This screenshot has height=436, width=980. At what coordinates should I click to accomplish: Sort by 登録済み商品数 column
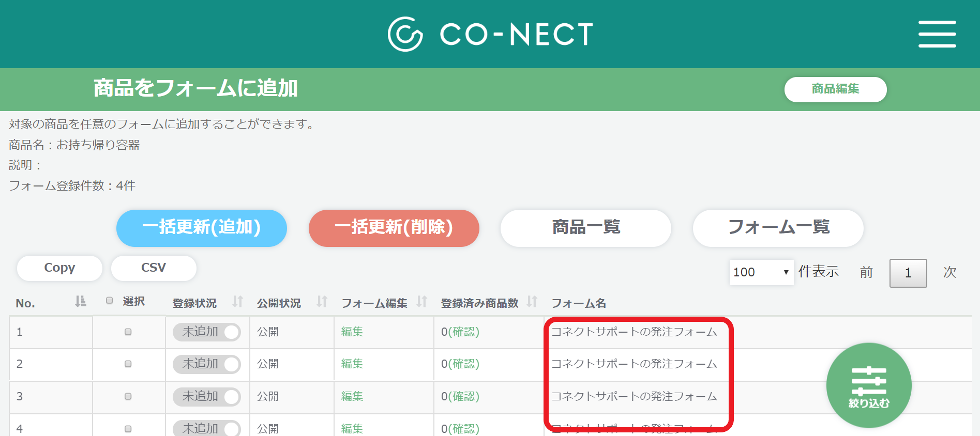coord(532,301)
